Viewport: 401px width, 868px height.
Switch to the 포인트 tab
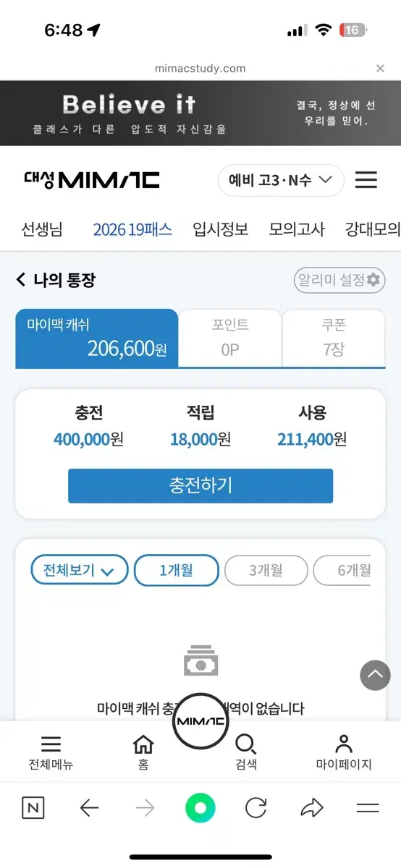tap(230, 338)
